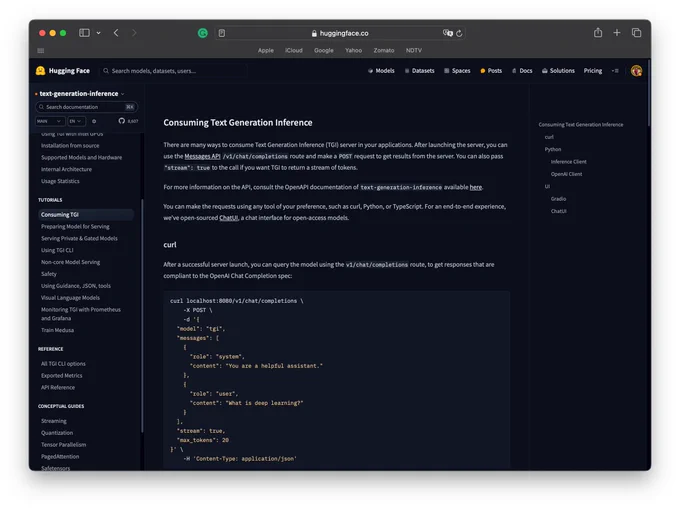This screenshot has width=680, height=509.
Task: Open the iCloud bookmark
Action: point(294,50)
